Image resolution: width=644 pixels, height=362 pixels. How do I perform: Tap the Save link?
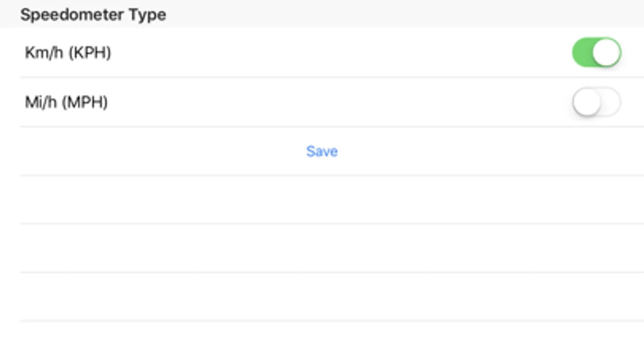[322, 151]
